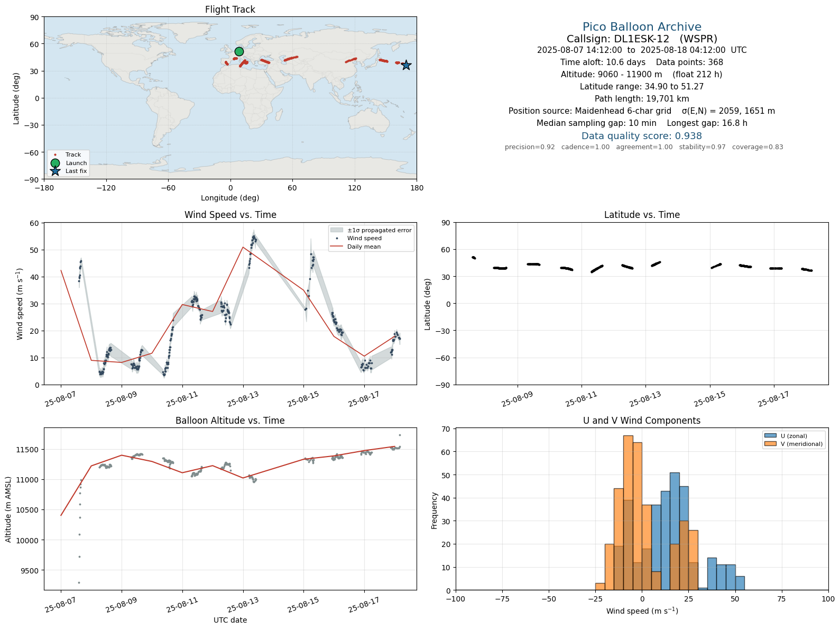This screenshot has height=629, width=840.
Task: Click the "Position source: Maidenhead 6-char grid" line
Action: 642,111
